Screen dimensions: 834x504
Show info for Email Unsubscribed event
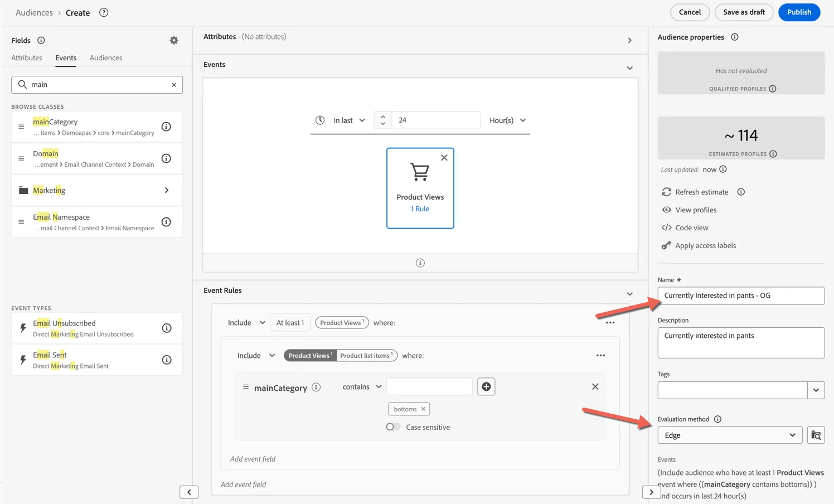167,328
